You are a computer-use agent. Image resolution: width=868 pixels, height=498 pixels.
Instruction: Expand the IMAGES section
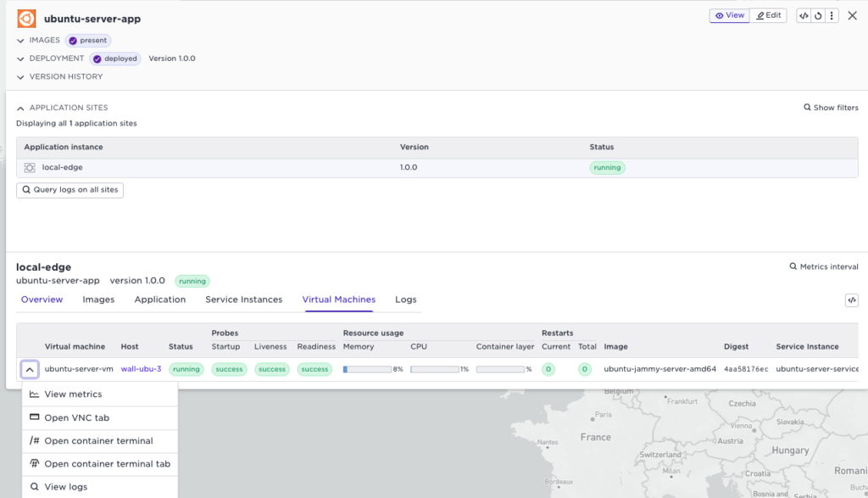pyautogui.click(x=21, y=40)
